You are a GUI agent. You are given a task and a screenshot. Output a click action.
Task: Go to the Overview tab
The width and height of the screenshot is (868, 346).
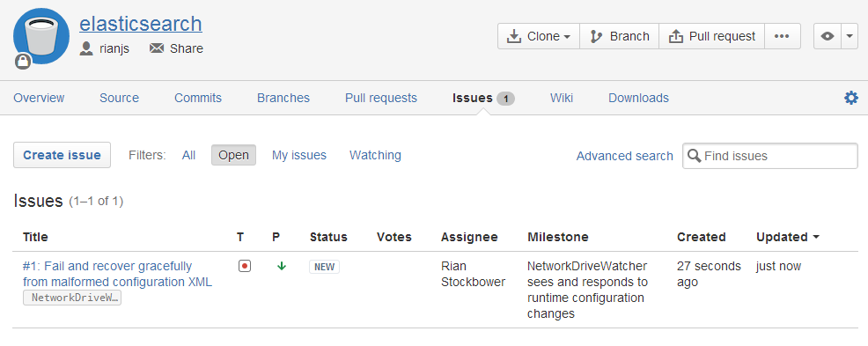click(39, 98)
